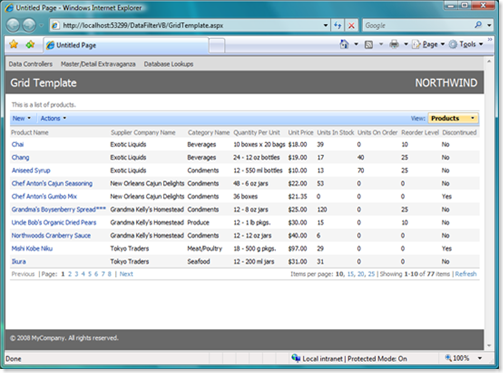Open Chef Anton's Gumbo Mix link

[44, 196]
